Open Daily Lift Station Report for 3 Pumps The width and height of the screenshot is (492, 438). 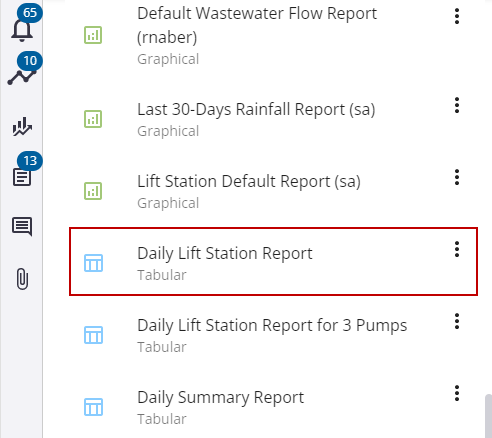pos(272,325)
